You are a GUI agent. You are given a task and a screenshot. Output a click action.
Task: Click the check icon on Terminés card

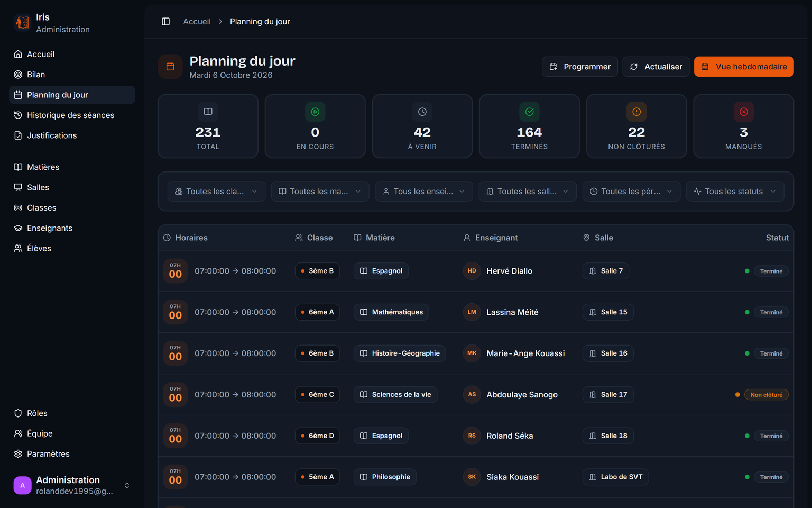click(529, 112)
